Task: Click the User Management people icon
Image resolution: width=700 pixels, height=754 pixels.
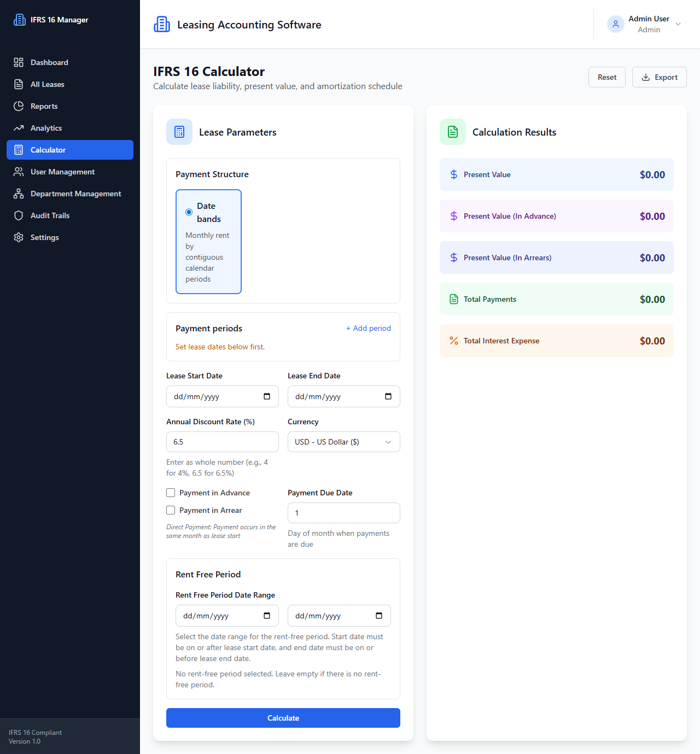Action: (x=19, y=172)
